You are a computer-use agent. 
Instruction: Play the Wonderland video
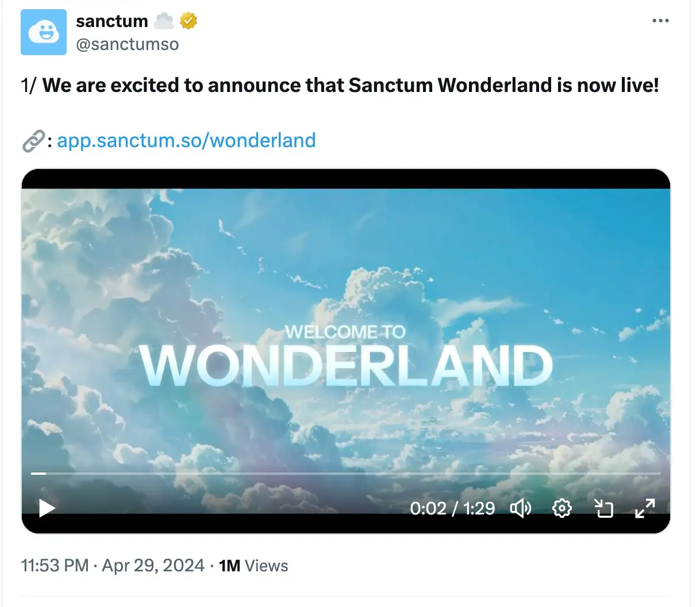pyautogui.click(x=46, y=508)
